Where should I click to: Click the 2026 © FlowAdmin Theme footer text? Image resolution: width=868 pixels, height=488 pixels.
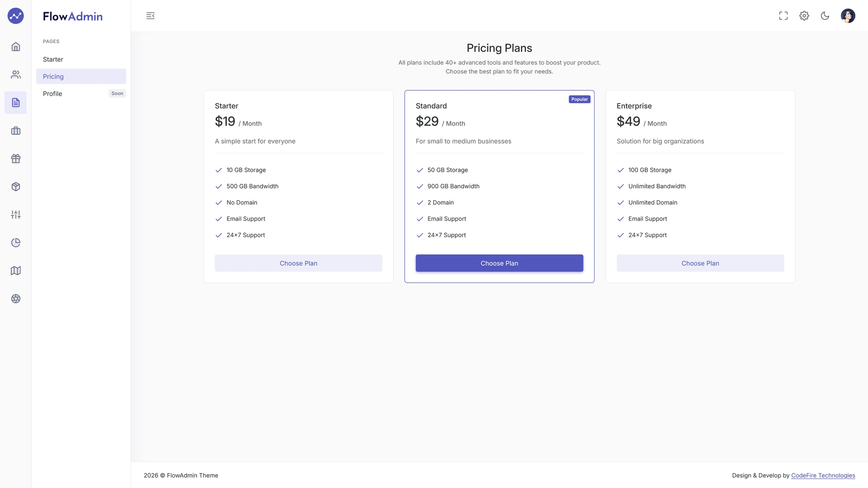[x=181, y=475]
